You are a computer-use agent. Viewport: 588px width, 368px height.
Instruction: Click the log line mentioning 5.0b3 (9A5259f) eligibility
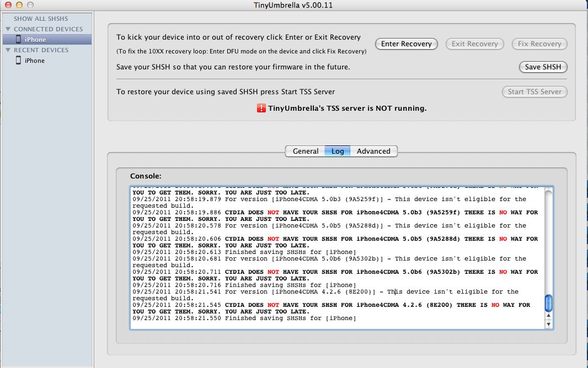coord(329,203)
